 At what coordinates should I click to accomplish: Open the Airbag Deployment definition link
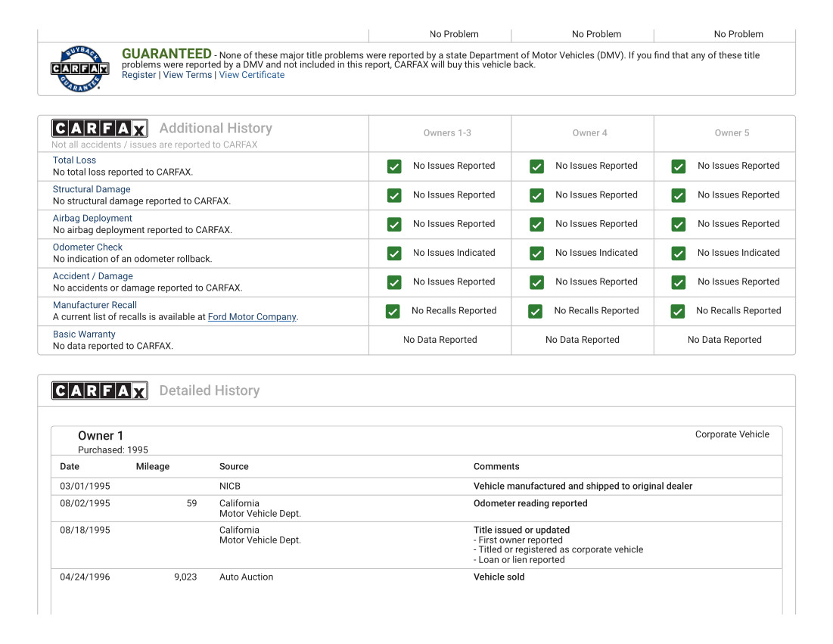92,218
